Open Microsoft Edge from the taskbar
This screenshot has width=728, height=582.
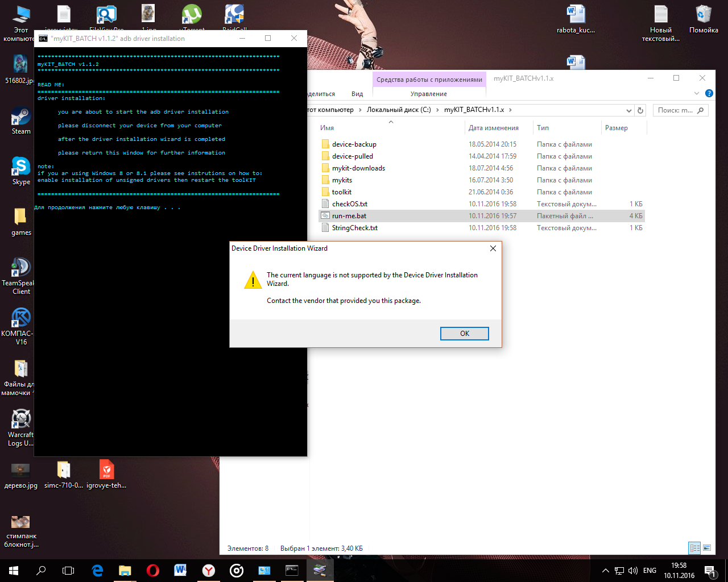point(97,570)
